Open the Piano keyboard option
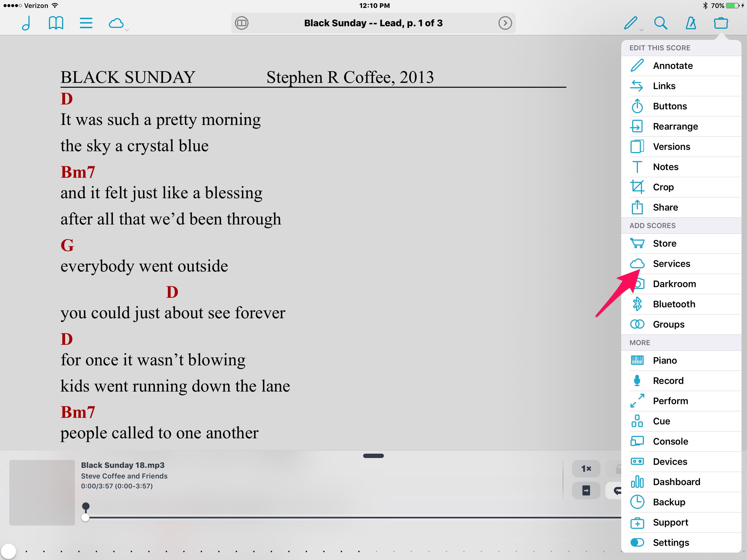The height and width of the screenshot is (560, 747). click(664, 360)
